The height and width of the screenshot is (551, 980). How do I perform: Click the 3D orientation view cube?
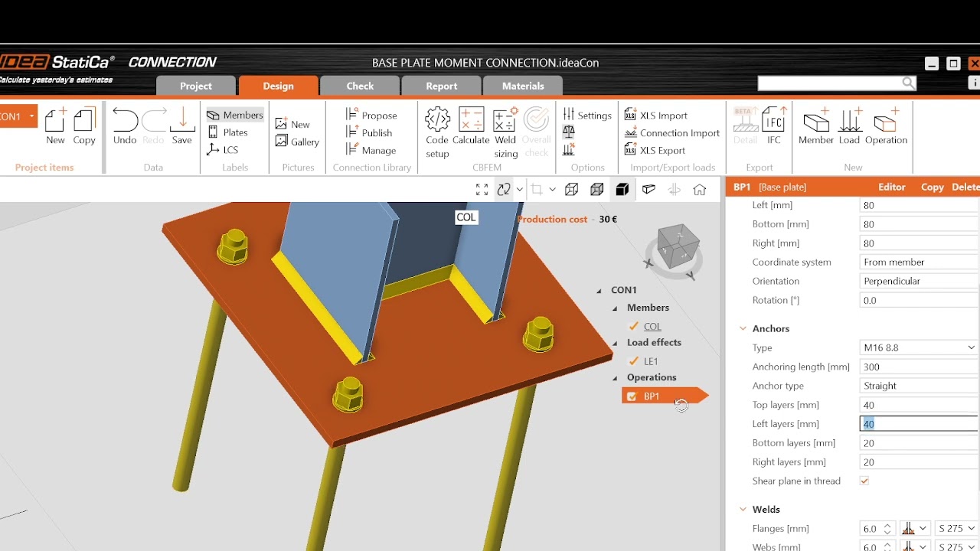[x=678, y=246]
